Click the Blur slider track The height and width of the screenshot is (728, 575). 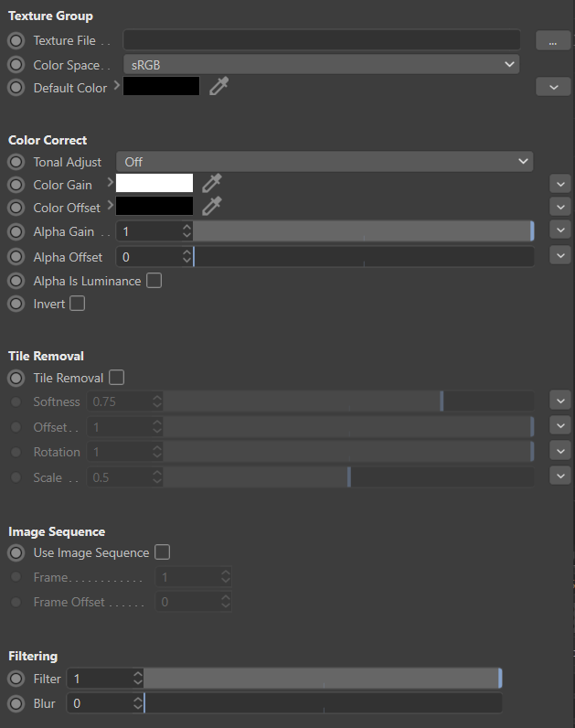pos(322,703)
